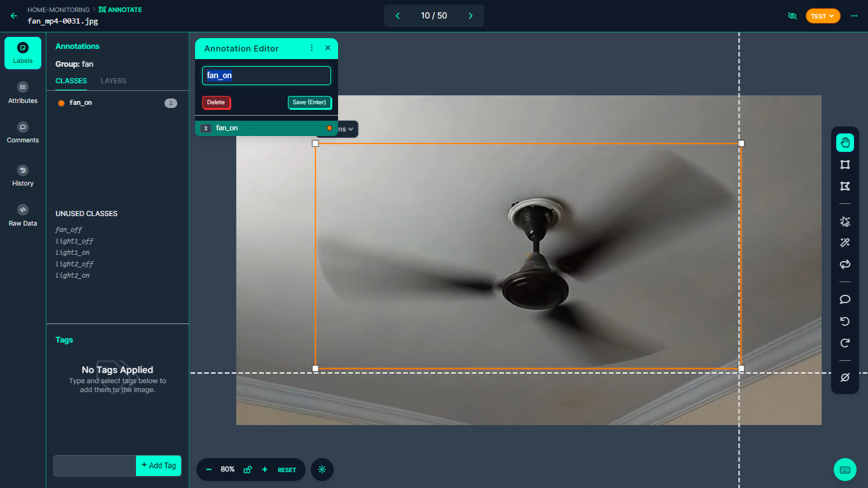This screenshot has height=488, width=868.
Task: Click the red Delete button
Action: coord(216,102)
